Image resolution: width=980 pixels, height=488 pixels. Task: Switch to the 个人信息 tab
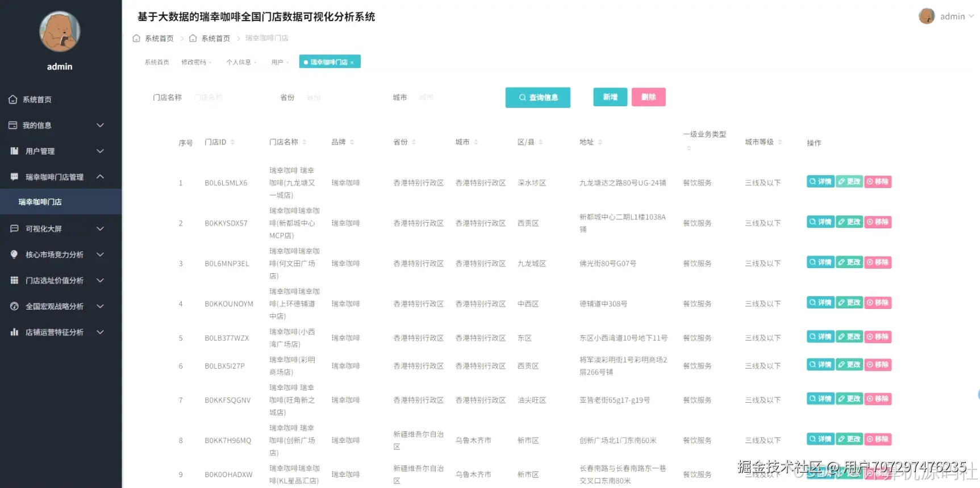pyautogui.click(x=239, y=62)
